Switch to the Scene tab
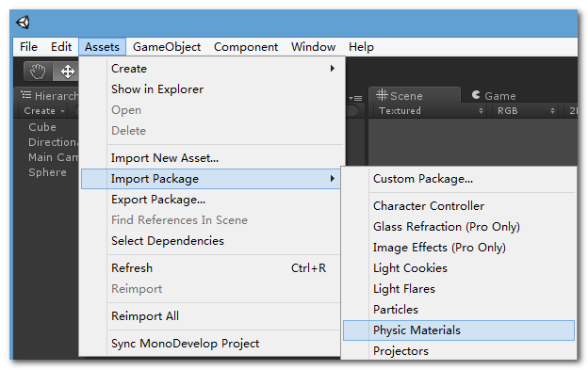 (414, 95)
